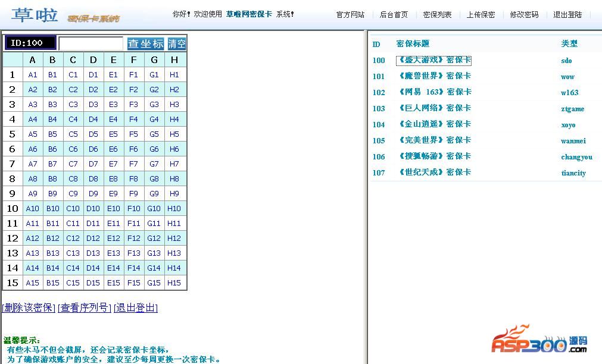The width and height of the screenshot is (602, 364).
Task: Open the 删除该密保 link
Action: coord(29,307)
